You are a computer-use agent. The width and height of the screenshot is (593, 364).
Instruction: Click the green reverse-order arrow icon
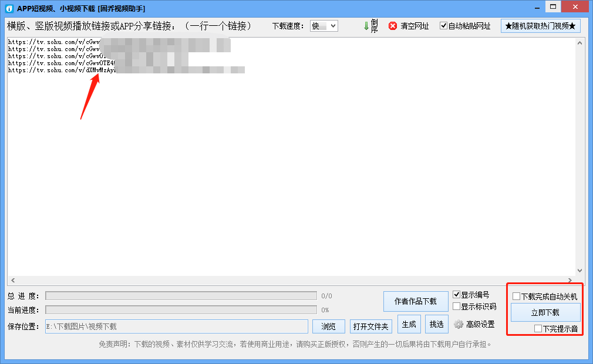coord(366,26)
